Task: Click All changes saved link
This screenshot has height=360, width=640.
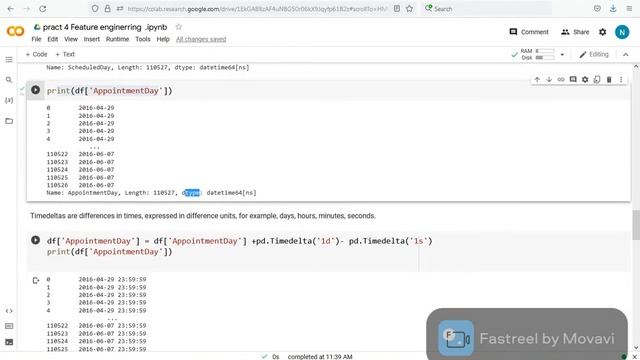Action: (201, 39)
